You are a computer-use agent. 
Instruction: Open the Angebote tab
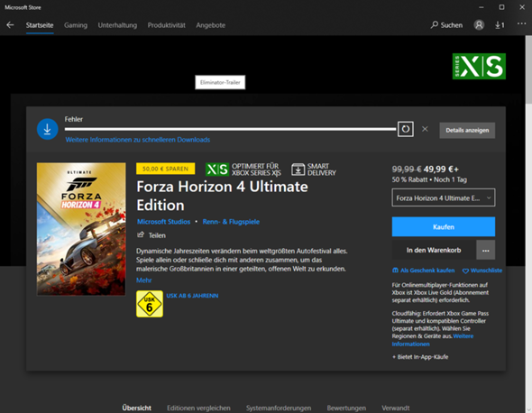click(210, 25)
